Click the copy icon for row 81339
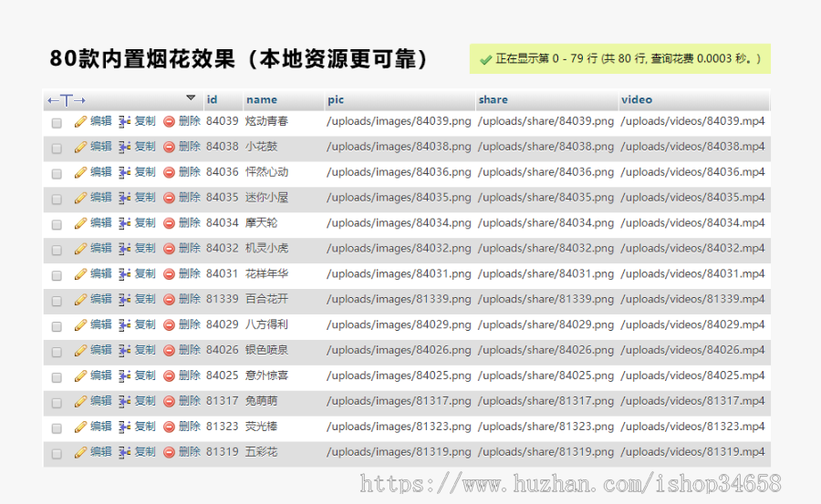The height and width of the screenshot is (504, 821). [124, 300]
